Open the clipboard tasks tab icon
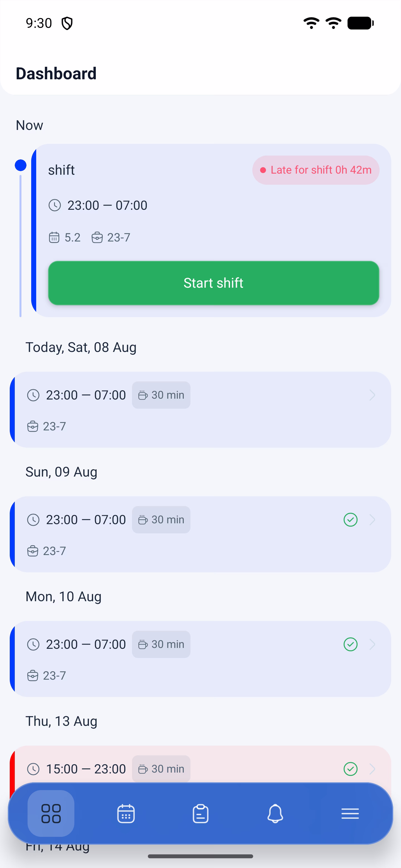The height and width of the screenshot is (868, 401). (201, 813)
